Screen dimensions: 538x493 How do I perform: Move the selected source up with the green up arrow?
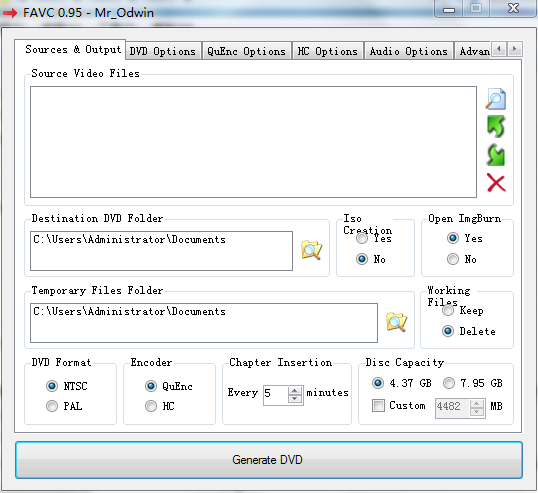pos(495,127)
